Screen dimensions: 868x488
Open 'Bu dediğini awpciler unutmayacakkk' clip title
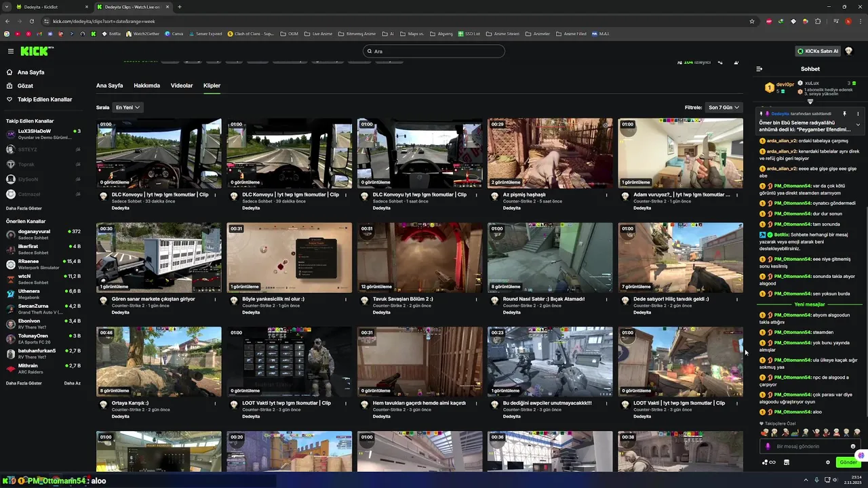[x=547, y=403]
